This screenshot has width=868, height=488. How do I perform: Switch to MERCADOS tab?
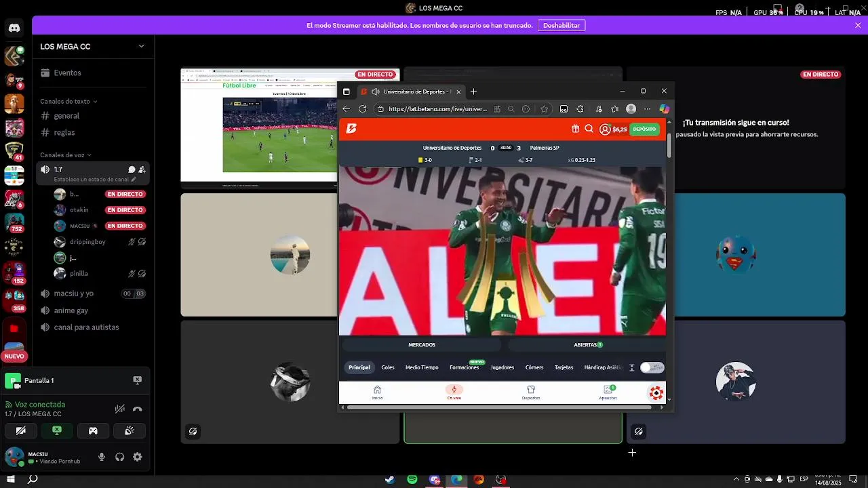pos(422,345)
